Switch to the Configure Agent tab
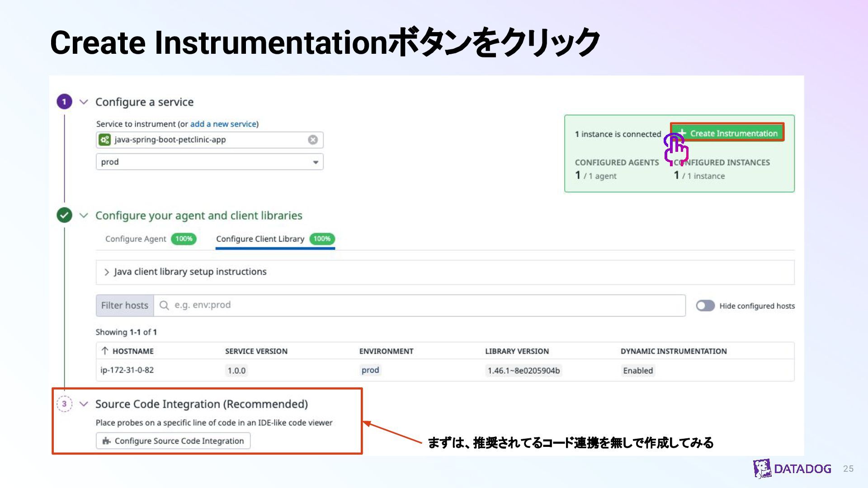The height and width of the screenshot is (488, 868). point(136,239)
